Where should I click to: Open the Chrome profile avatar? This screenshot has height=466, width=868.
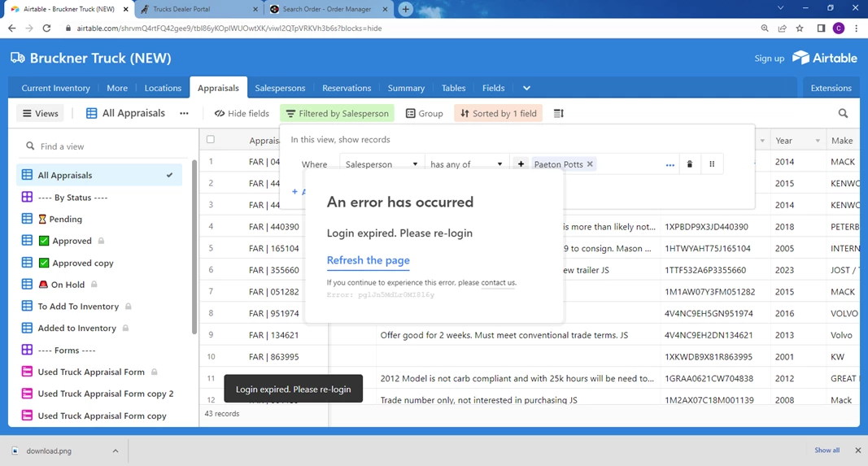[839, 28]
